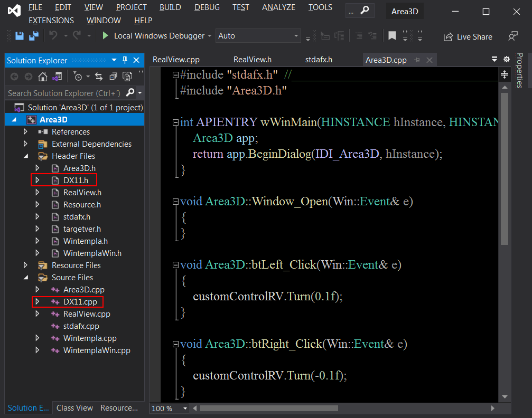Open Solution Explorer window options dropdown
The image size is (532, 418).
[x=114, y=60]
